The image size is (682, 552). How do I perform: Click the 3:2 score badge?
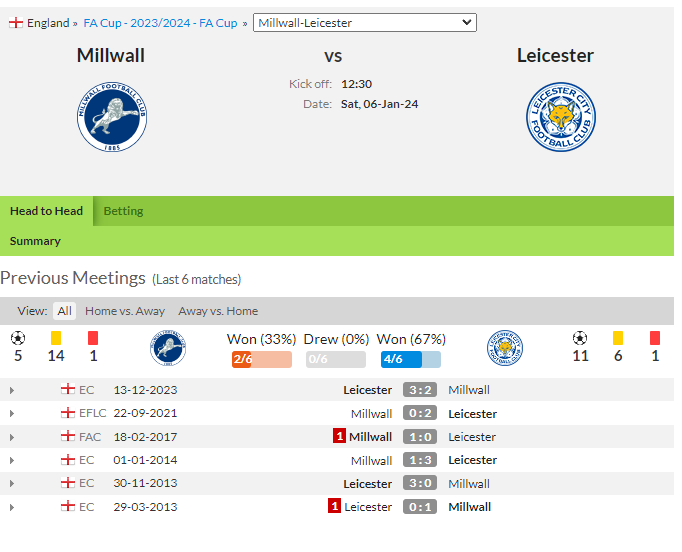click(x=420, y=390)
